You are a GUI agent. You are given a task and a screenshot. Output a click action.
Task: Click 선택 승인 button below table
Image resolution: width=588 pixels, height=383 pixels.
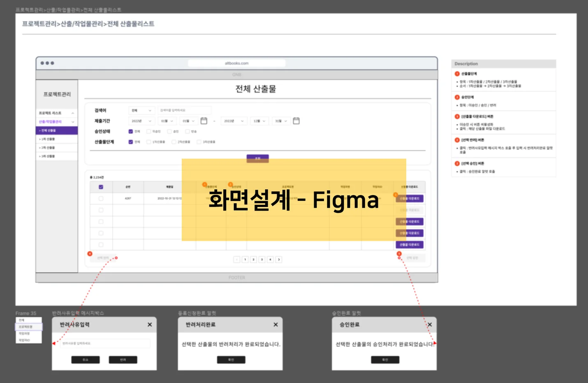coord(412,258)
